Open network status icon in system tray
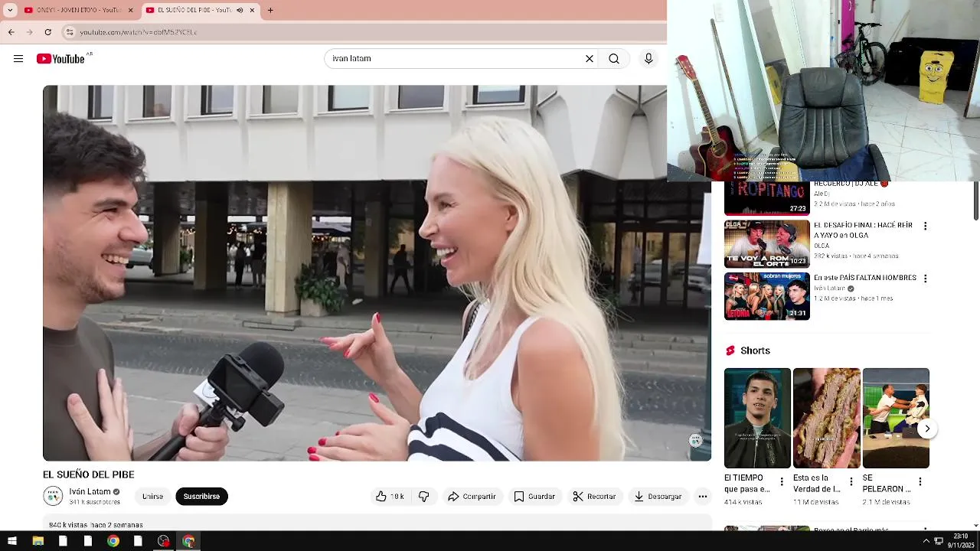980x551 pixels. (x=939, y=541)
